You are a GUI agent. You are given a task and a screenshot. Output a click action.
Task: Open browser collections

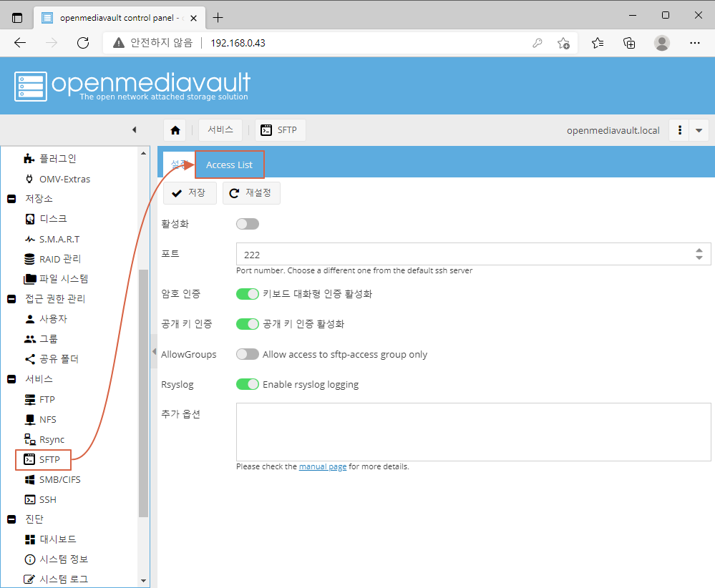(629, 43)
